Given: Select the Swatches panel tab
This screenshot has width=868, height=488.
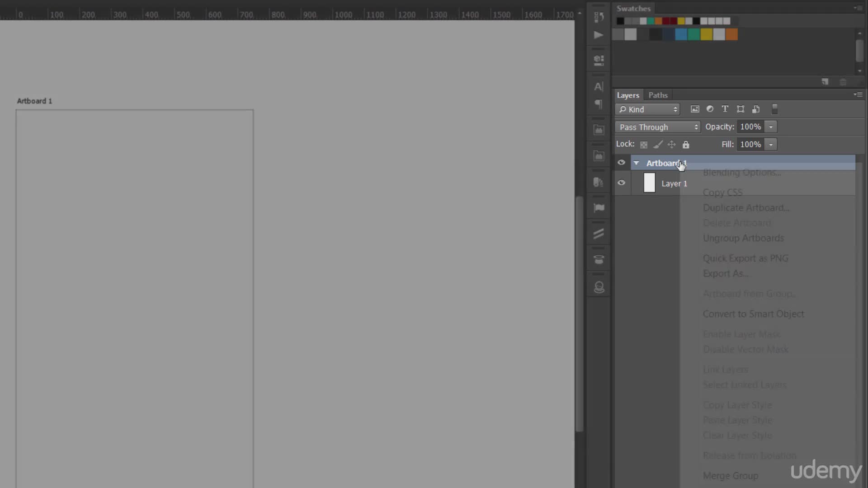Looking at the screenshot, I should [633, 8].
